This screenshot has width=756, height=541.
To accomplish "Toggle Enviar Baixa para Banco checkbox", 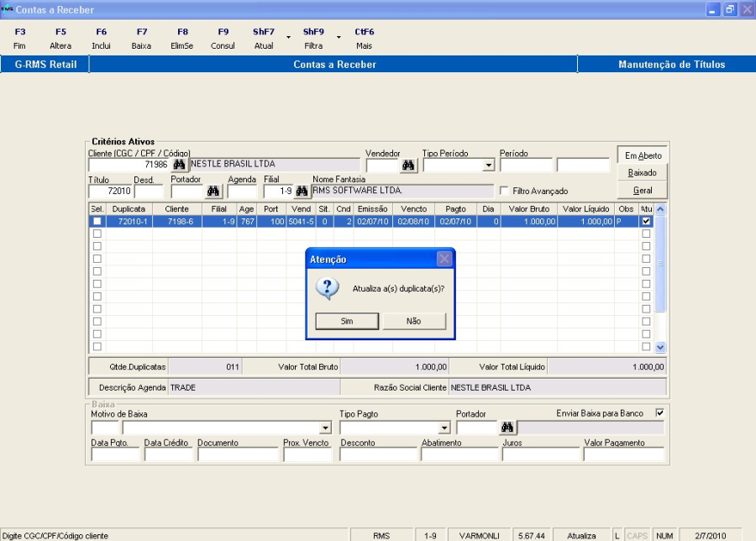I will point(659,413).
